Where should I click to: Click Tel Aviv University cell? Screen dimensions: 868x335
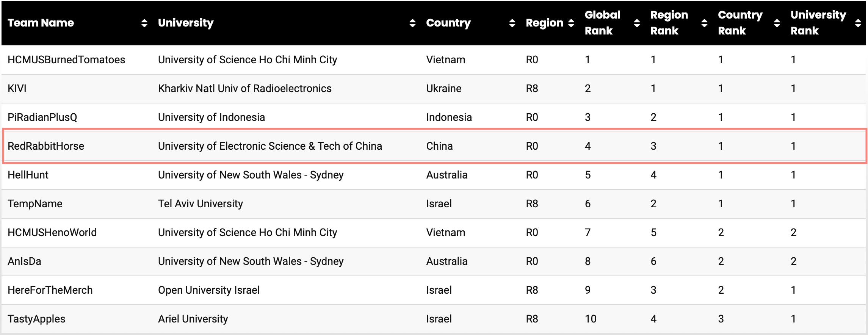point(201,204)
